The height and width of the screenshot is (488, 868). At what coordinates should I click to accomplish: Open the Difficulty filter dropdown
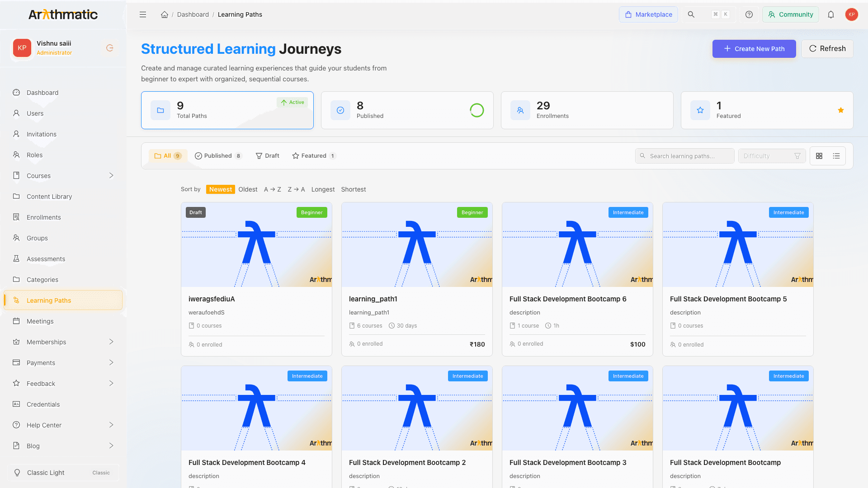(772, 156)
